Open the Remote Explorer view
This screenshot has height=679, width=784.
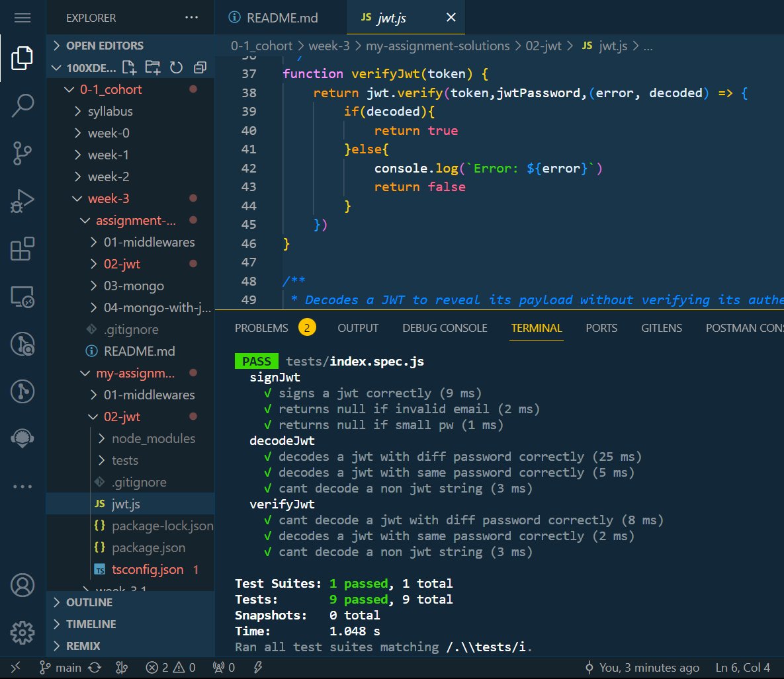[22, 296]
